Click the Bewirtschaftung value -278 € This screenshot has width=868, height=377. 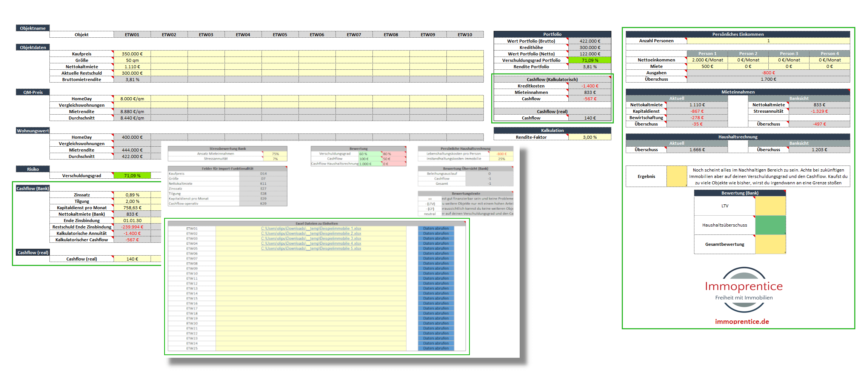697,118
